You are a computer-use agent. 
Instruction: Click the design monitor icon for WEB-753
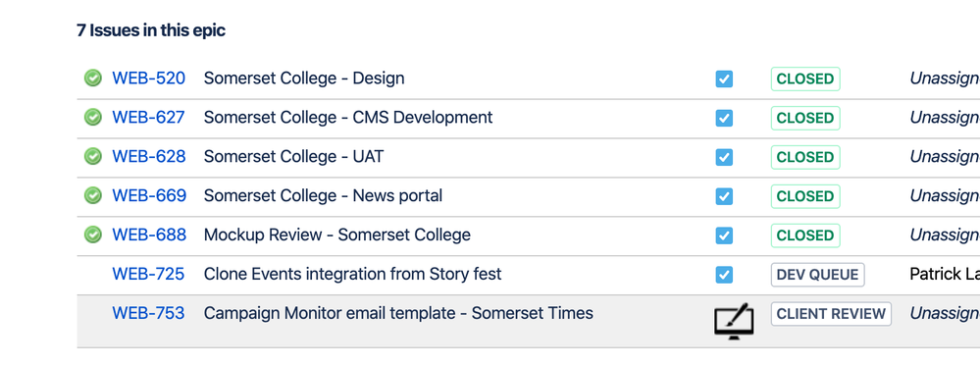click(734, 321)
